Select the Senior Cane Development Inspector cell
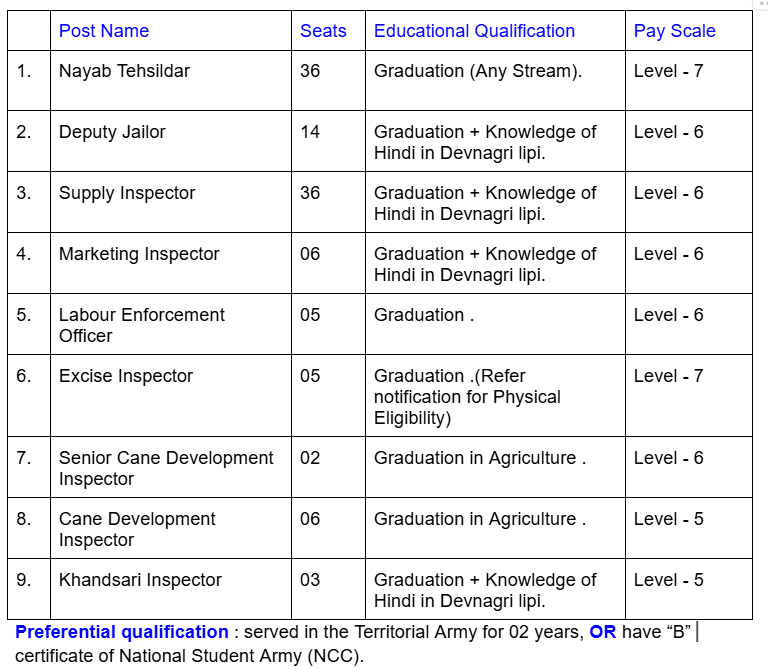Screen dimensions: 768x669 coord(165,468)
